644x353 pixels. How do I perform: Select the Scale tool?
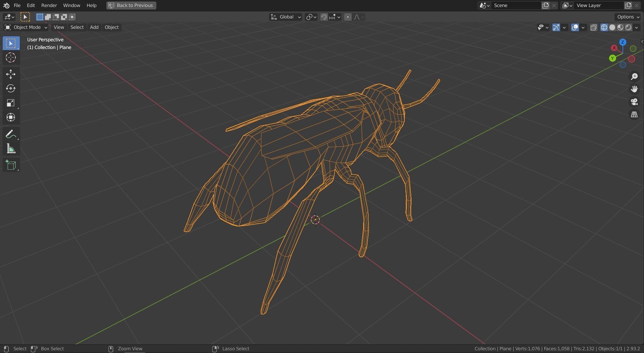11,103
